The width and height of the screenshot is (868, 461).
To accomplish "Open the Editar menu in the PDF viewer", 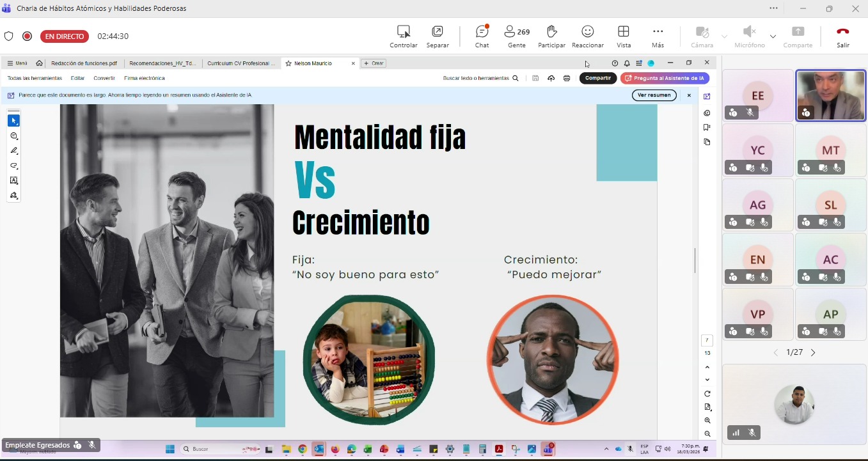I will click(77, 78).
